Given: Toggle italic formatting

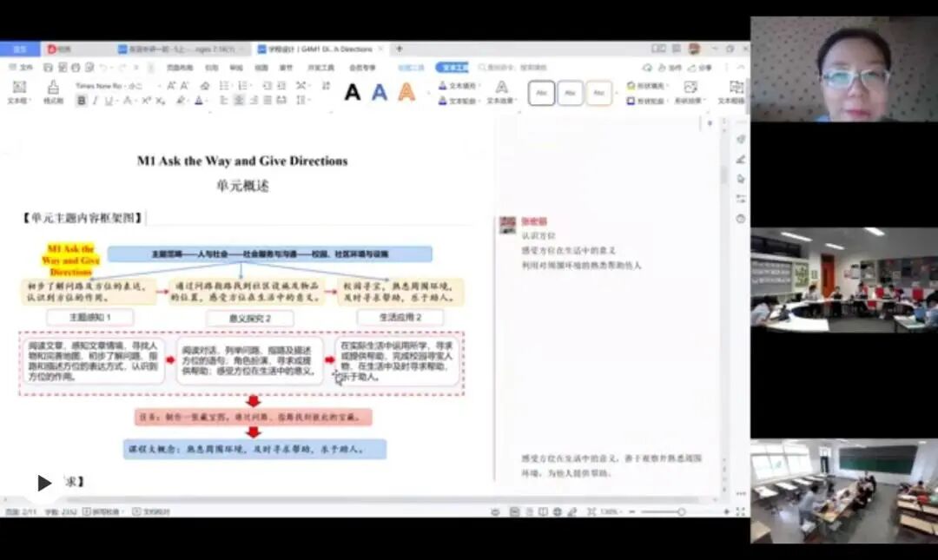Looking at the screenshot, I should coord(94,99).
